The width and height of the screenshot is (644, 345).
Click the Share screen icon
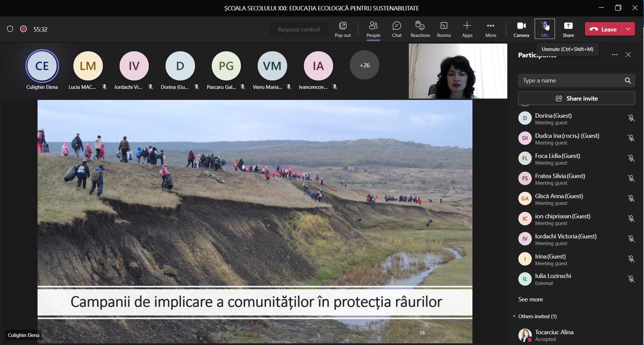(568, 29)
